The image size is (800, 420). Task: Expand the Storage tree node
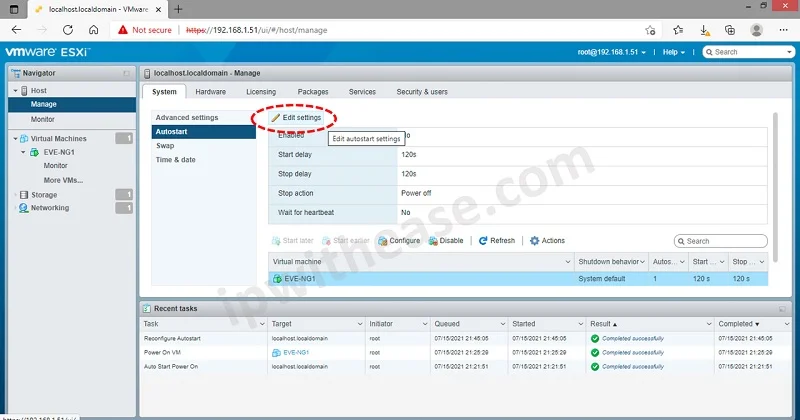click(x=14, y=195)
